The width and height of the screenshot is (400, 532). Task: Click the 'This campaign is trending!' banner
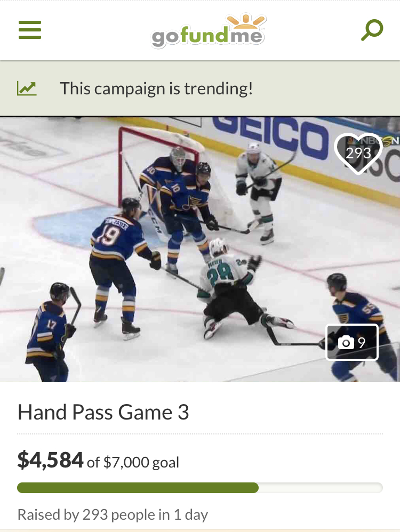point(200,88)
